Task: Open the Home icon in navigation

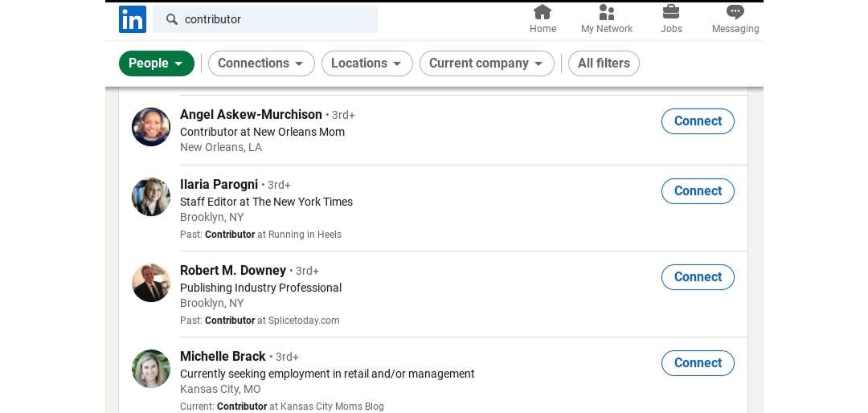Action: coord(542,12)
